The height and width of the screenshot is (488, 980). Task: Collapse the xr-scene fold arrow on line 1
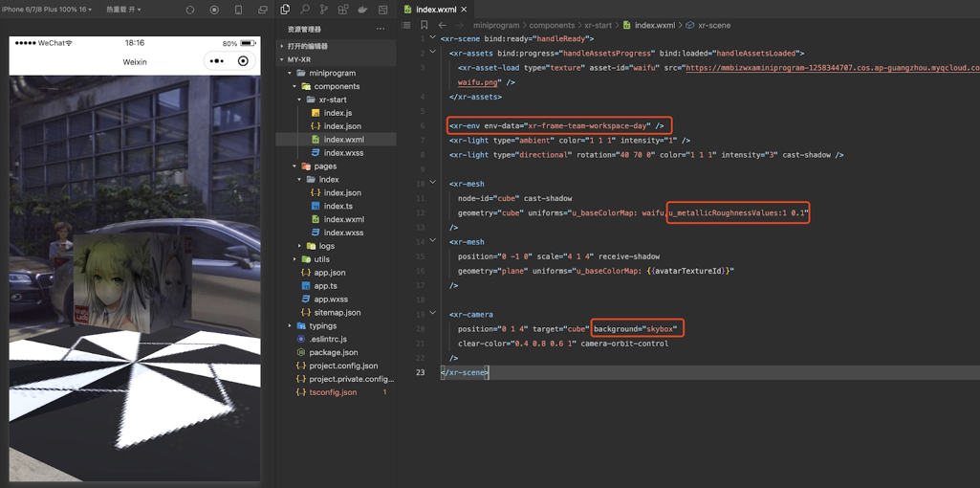tap(432, 38)
